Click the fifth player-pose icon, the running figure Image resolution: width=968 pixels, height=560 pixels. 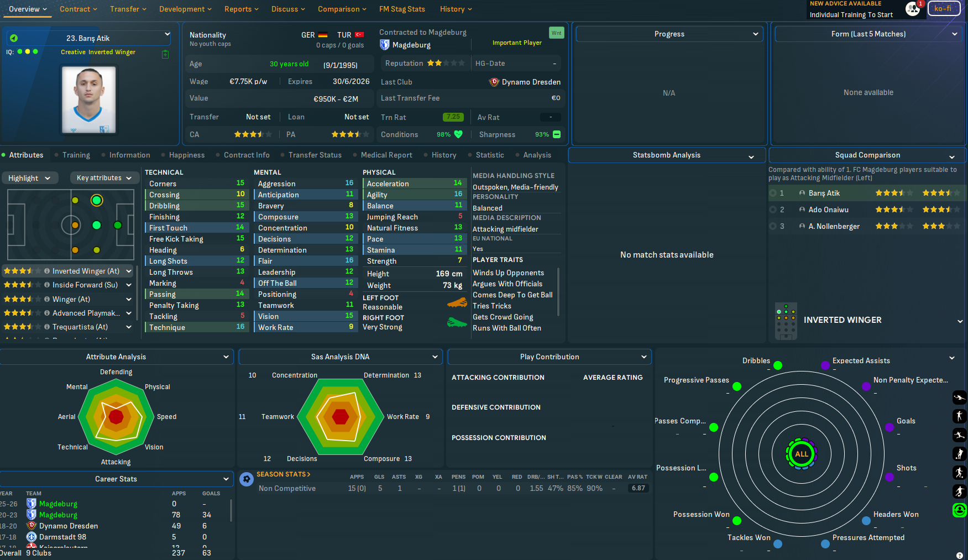click(x=960, y=473)
